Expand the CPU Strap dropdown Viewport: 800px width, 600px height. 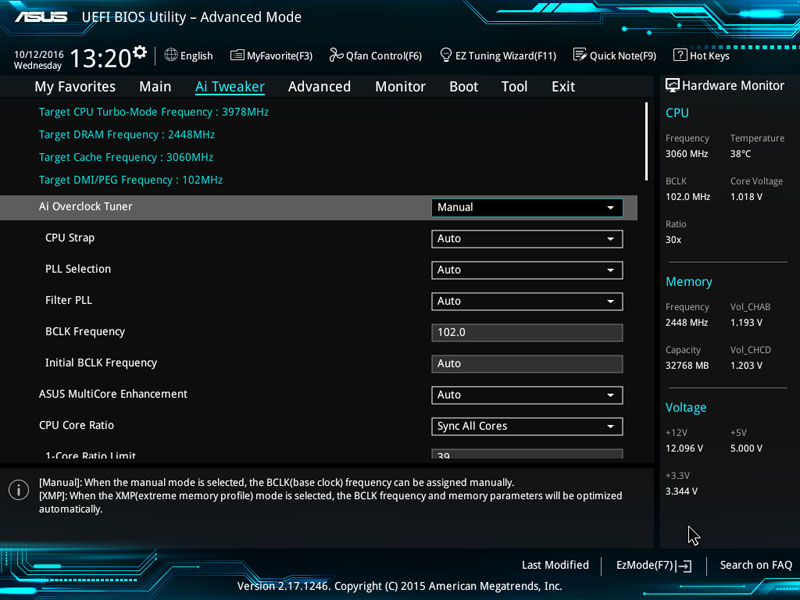pos(527,239)
